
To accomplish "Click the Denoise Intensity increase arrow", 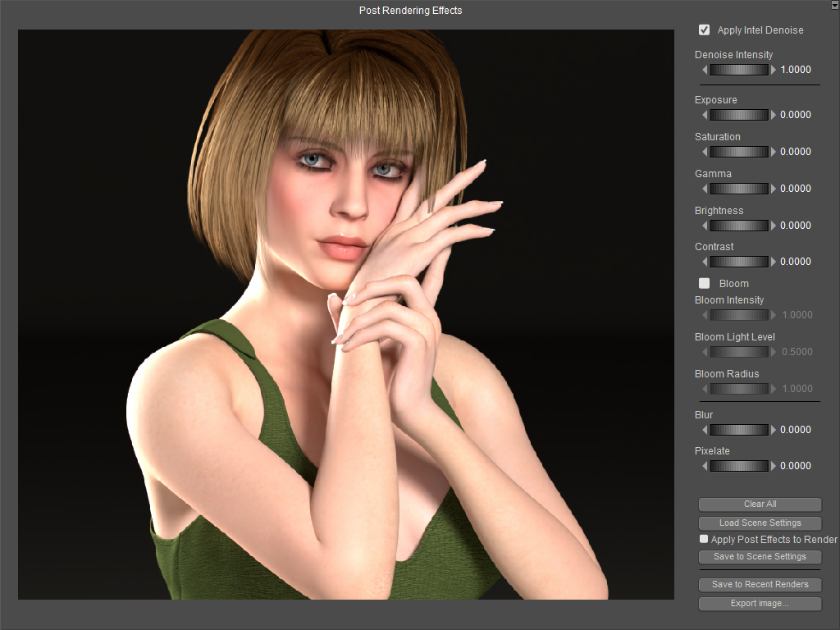I will coord(774,70).
